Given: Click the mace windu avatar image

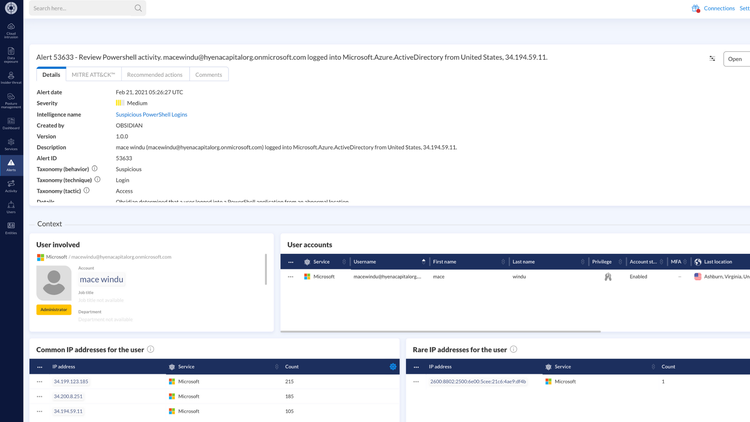Looking at the screenshot, I should (x=54, y=283).
